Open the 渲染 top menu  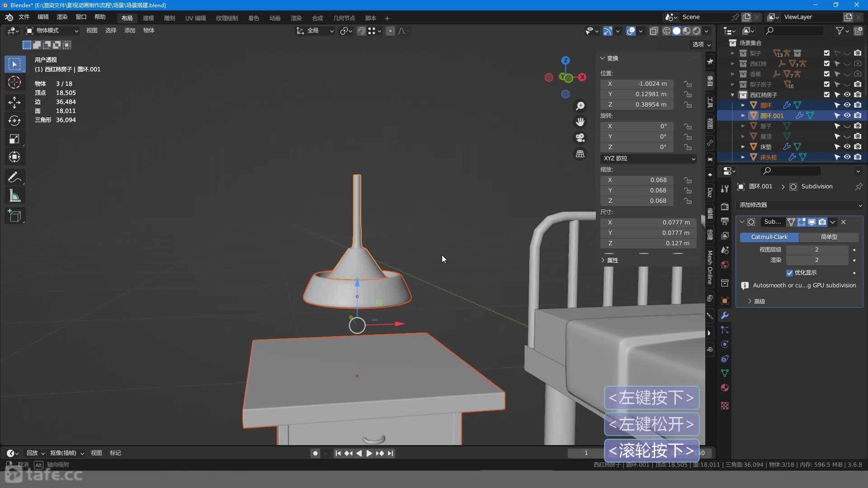62,17
